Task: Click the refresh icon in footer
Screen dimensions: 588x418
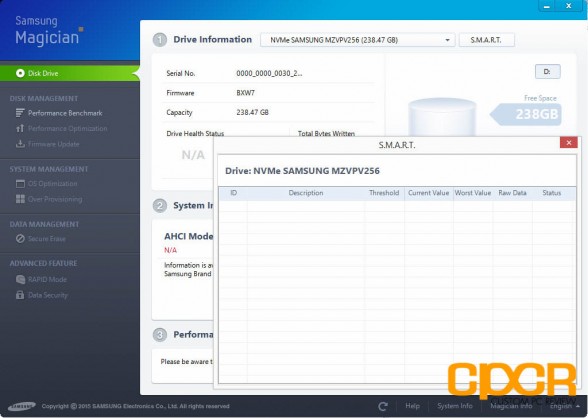Action: pos(383,406)
